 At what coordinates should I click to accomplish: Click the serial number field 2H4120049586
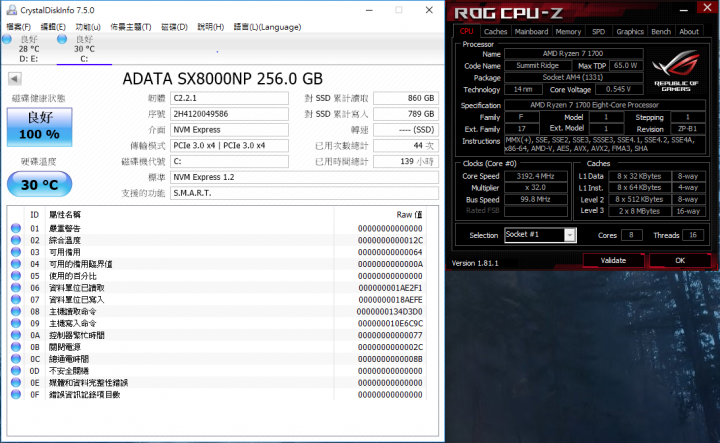[x=229, y=114]
